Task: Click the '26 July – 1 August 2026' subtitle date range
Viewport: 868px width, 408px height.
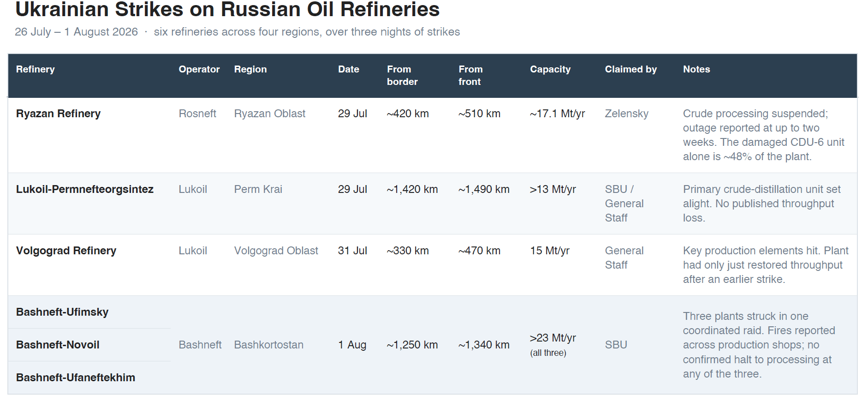Action: (x=76, y=32)
